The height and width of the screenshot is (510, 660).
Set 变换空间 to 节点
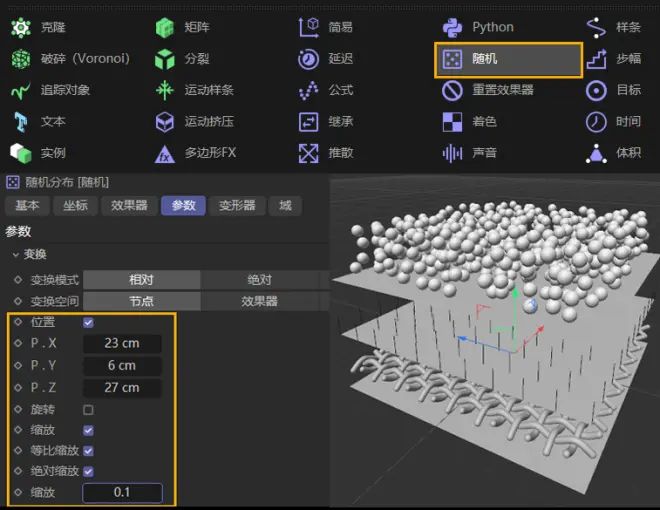(x=141, y=301)
